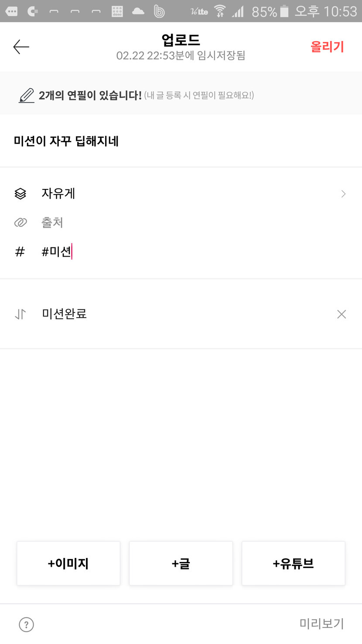Tap the reorder arrows icon beside 미션완료
This screenshot has height=644, width=362.
pos(20,314)
